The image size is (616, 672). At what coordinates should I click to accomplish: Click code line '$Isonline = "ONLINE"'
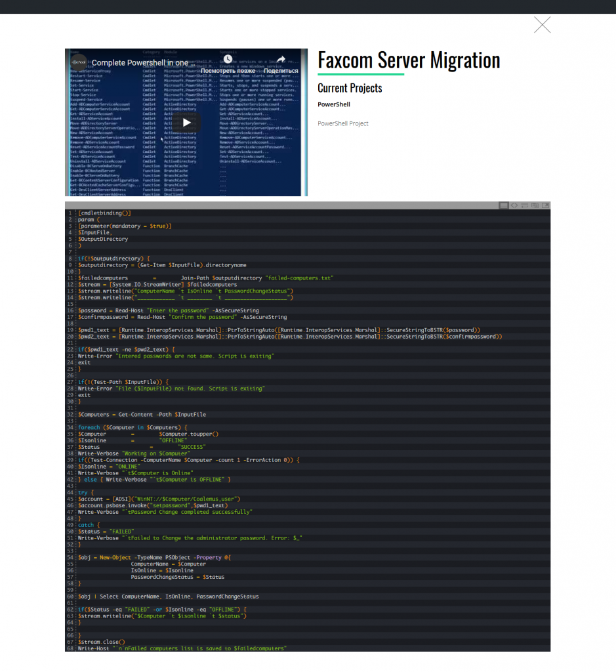(110, 467)
